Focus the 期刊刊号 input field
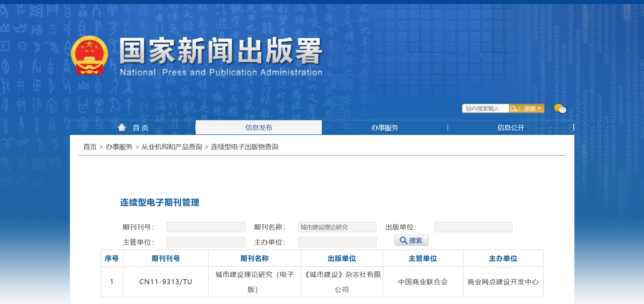 tap(206, 227)
